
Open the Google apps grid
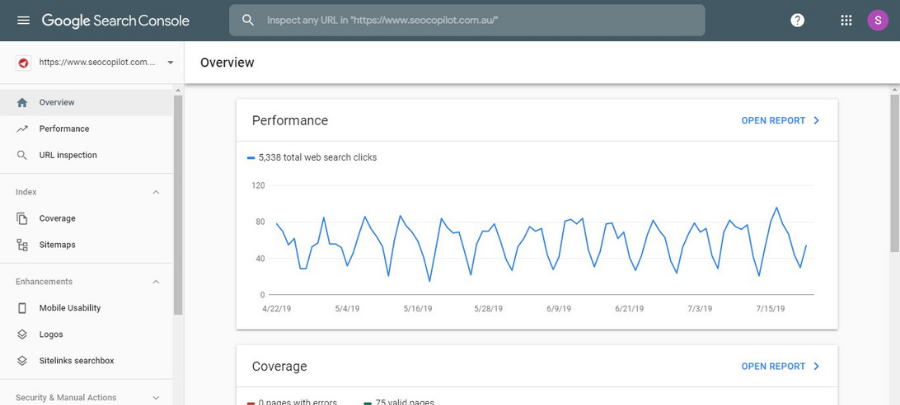point(846,21)
